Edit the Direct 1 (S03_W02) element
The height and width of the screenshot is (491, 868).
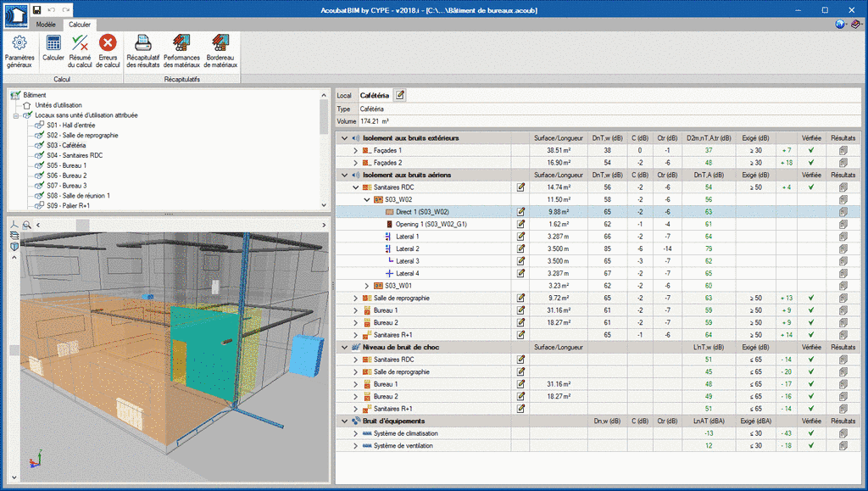(520, 211)
